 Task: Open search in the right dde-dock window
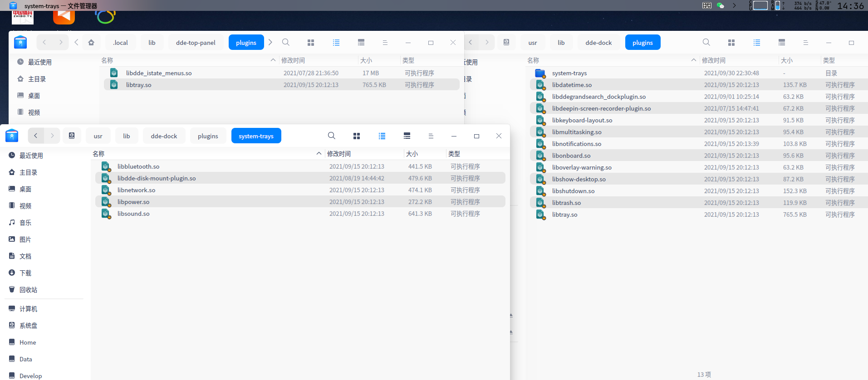pyautogui.click(x=706, y=43)
